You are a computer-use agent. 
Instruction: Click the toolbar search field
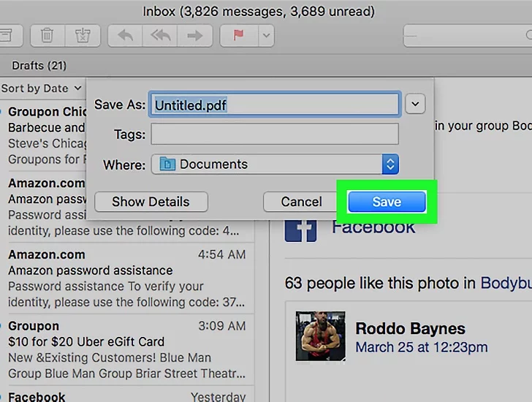(x=468, y=35)
